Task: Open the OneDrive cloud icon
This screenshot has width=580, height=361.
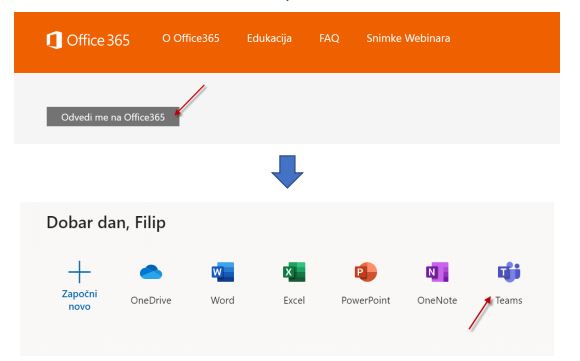Action: point(151,272)
